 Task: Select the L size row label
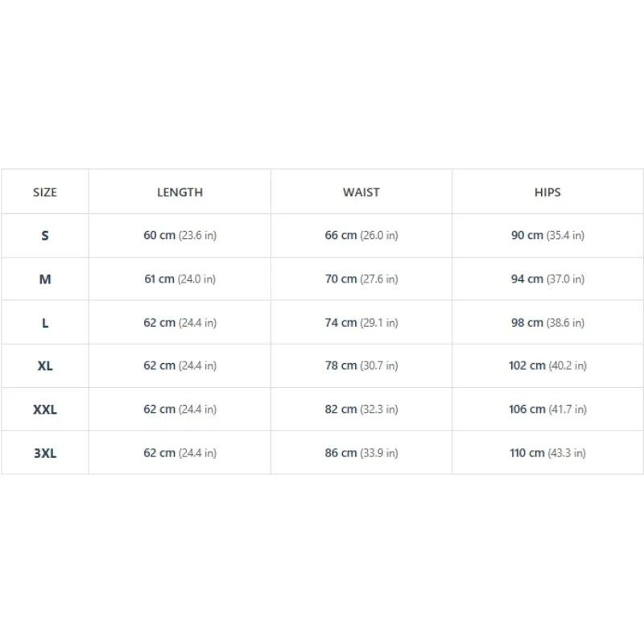45,323
